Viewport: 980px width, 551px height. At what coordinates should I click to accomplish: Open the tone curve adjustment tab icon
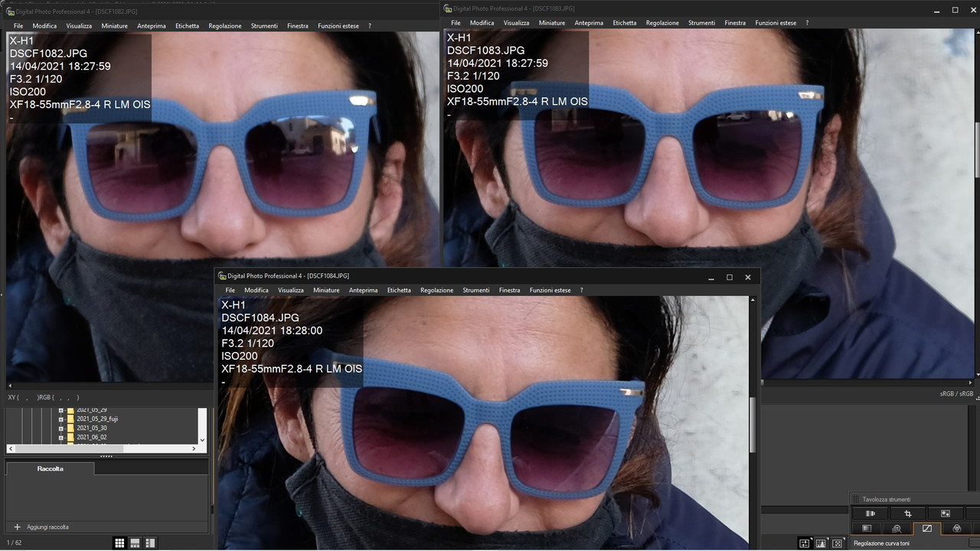point(926,528)
